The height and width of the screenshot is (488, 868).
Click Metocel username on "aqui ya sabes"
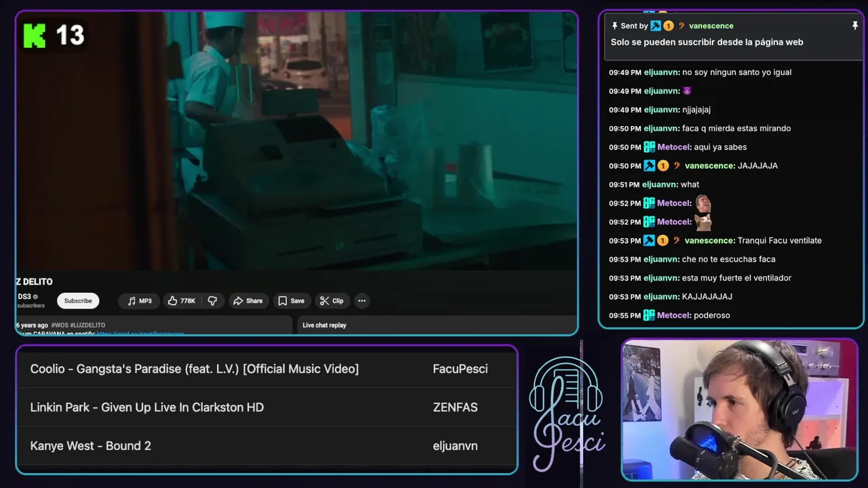point(674,147)
